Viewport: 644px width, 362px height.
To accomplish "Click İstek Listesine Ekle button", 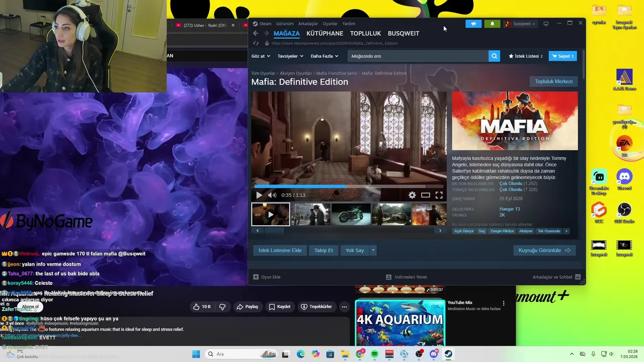I will [280, 250].
